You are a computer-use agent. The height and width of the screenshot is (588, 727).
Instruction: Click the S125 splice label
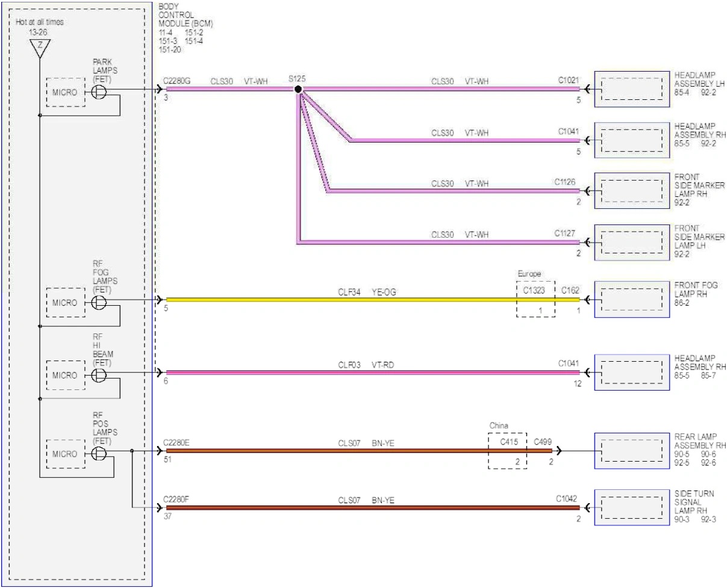point(297,79)
